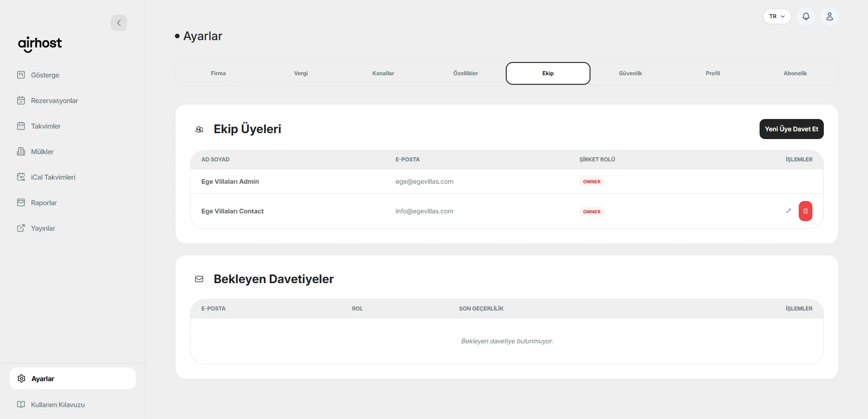
Task: Click the Kullanım Kılavuzu book icon
Action: click(x=21, y=404)
